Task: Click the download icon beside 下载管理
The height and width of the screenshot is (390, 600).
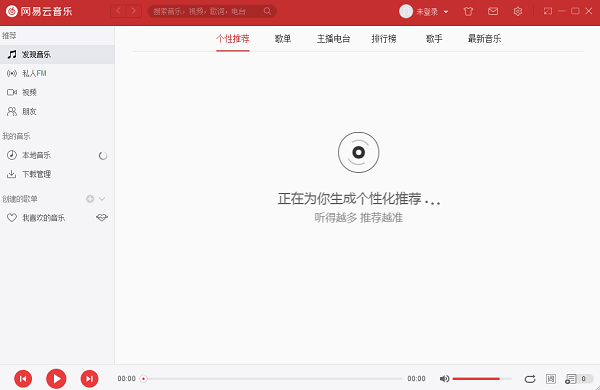Action: [11, 174]
